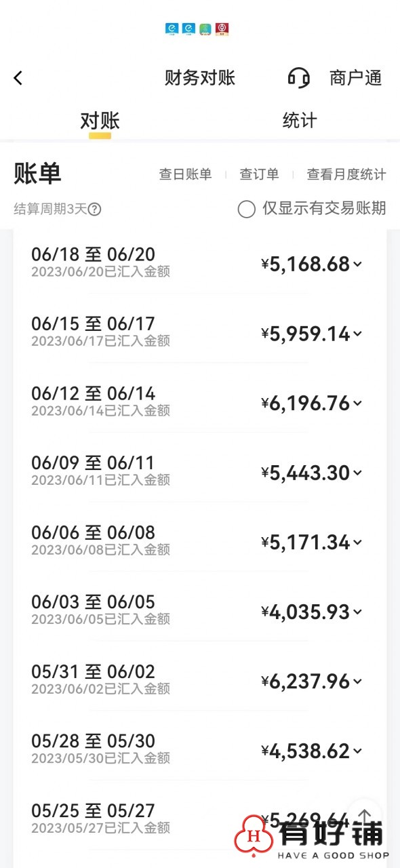Expand the ¥5,171.34 bill chevron
The image size is (400, 868).
coord(358,542)
